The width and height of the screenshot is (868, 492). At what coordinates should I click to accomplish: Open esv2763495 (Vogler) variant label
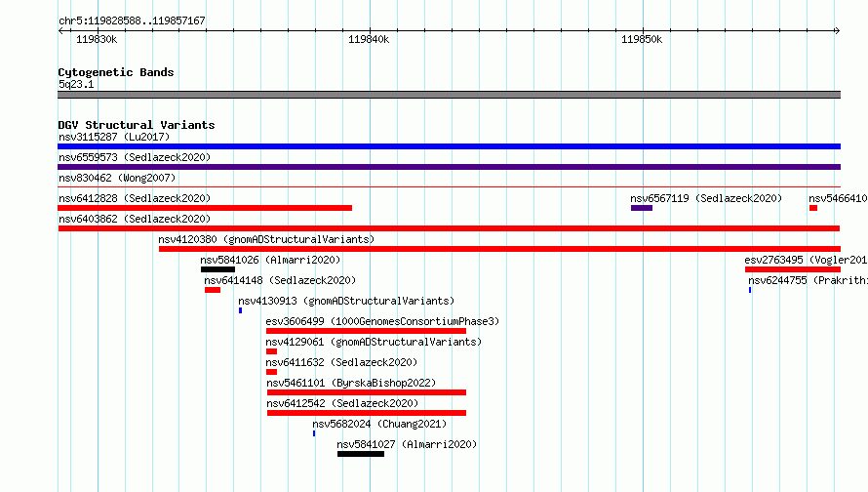click(806, 260)
